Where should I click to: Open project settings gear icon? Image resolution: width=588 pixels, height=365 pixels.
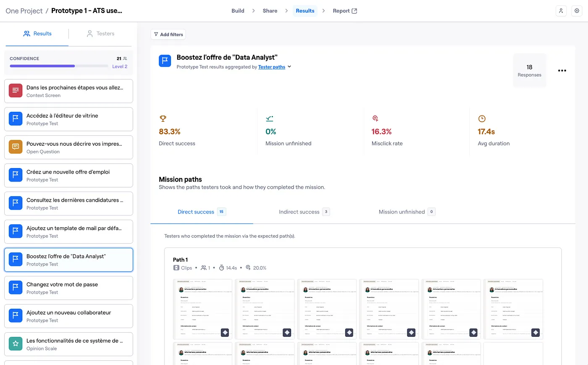pyautogui.click(x=577, y=11)
